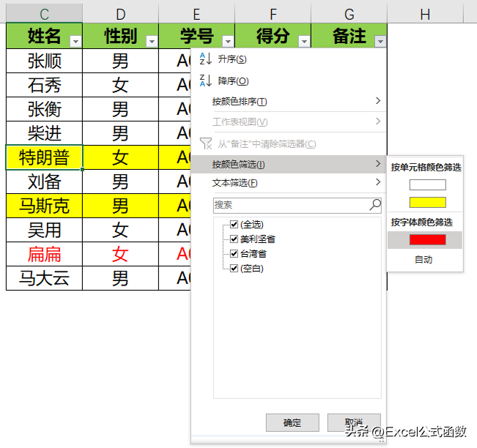Click the cell containing 刘备

tap(45, 182)
